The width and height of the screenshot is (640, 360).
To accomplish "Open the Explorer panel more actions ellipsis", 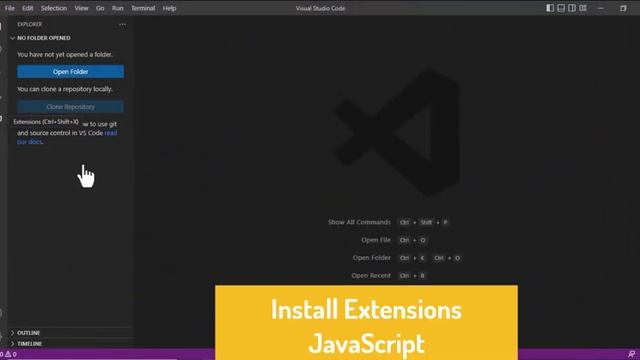I will click(122, 24).
